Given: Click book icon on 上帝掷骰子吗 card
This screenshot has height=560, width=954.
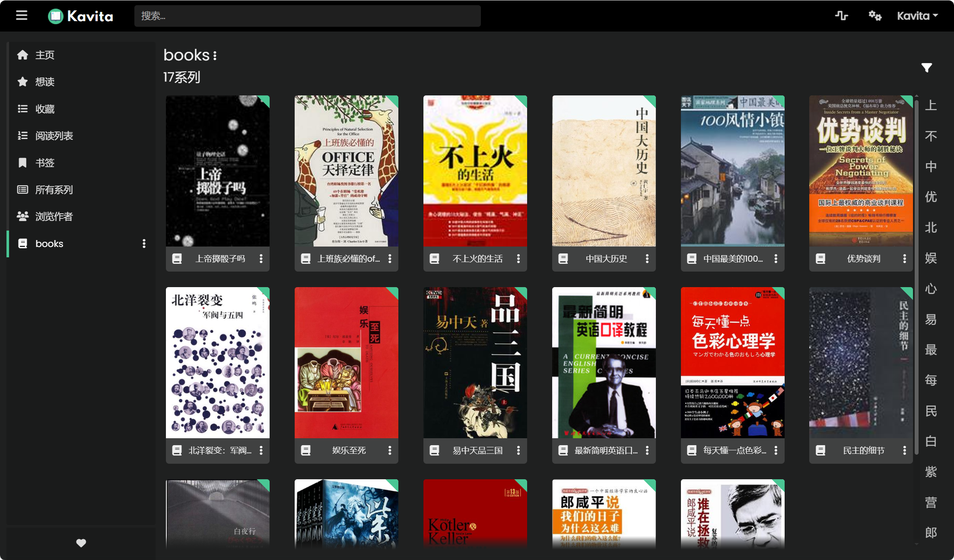Looking at the screenshot, I should 177,259.
